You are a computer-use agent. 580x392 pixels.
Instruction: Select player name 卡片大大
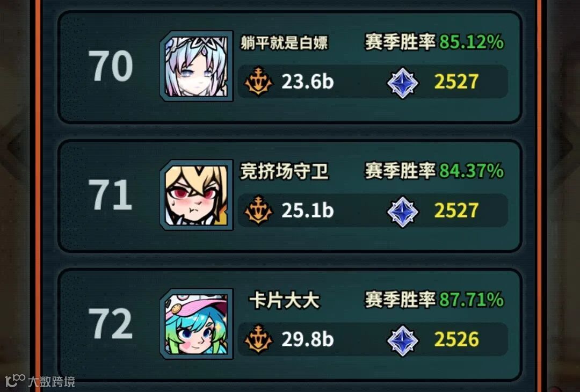click(x=284, y=300)
